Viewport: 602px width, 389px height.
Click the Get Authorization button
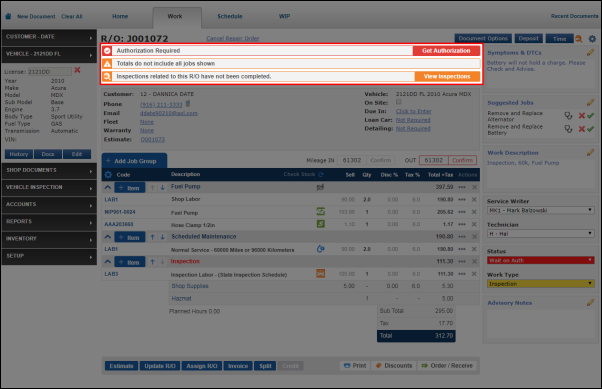(x=446, y=51)
